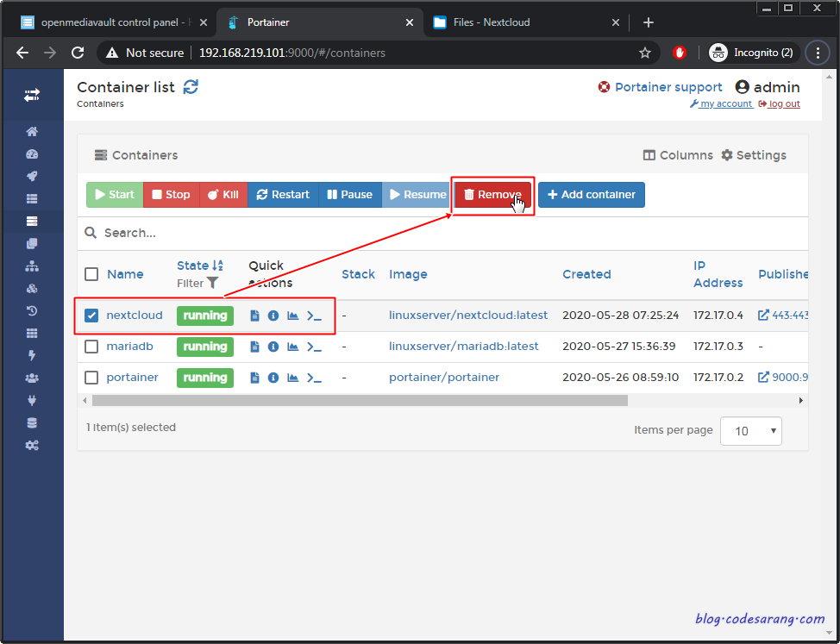Click the Kill button

(x=223, y=195)
